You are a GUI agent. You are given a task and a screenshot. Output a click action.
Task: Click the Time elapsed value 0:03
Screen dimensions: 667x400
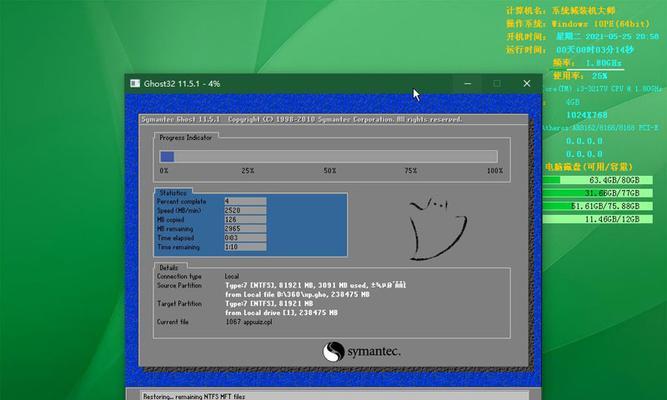tap(245, 238)
